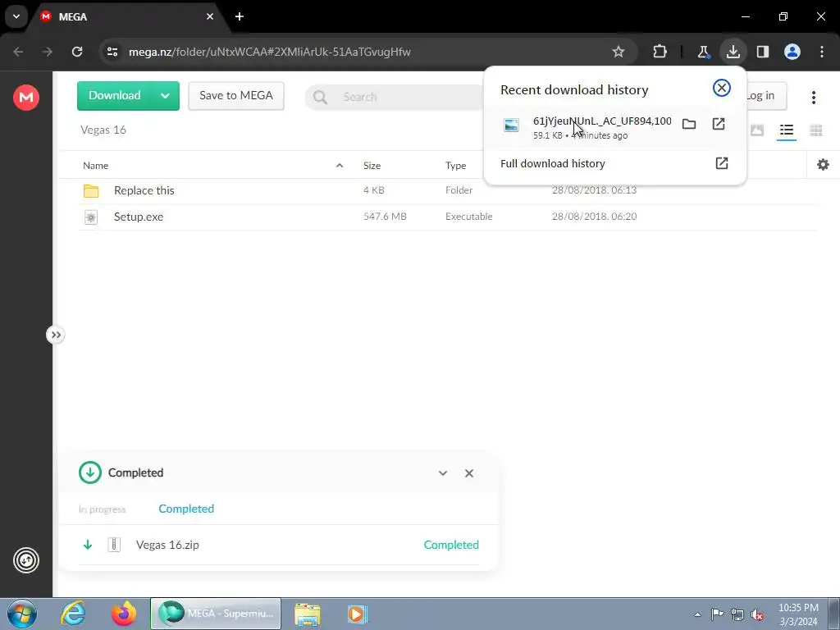This screenshot has width=840, height=630.
Task: Launch Firefox from the taskbar
Action: point(124,614)
